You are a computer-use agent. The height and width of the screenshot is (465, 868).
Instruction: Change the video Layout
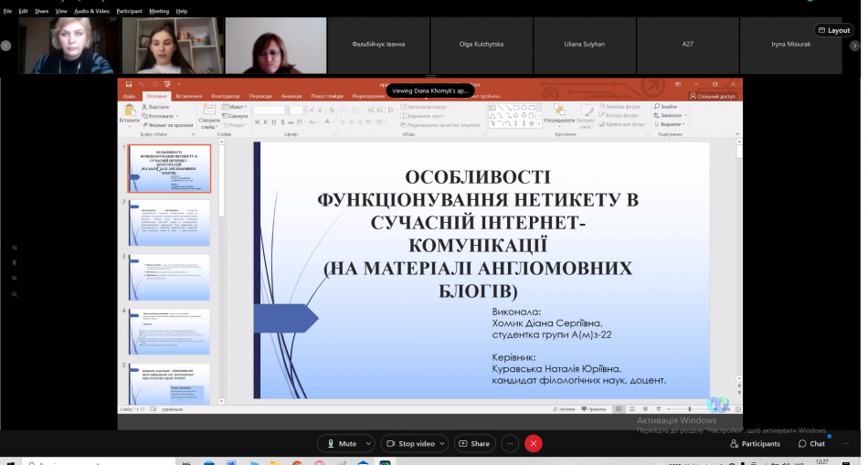[x=833, y=30]
